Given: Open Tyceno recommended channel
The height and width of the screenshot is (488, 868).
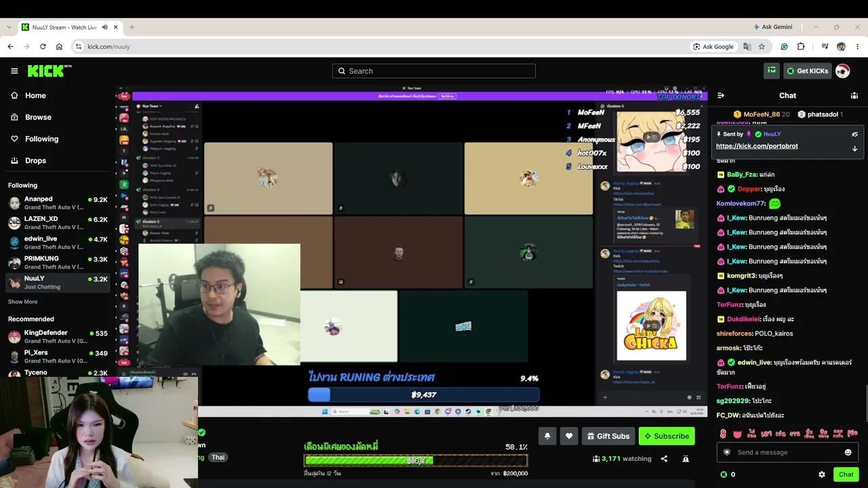Looking at the screenshot, I should tap(58, 373).
